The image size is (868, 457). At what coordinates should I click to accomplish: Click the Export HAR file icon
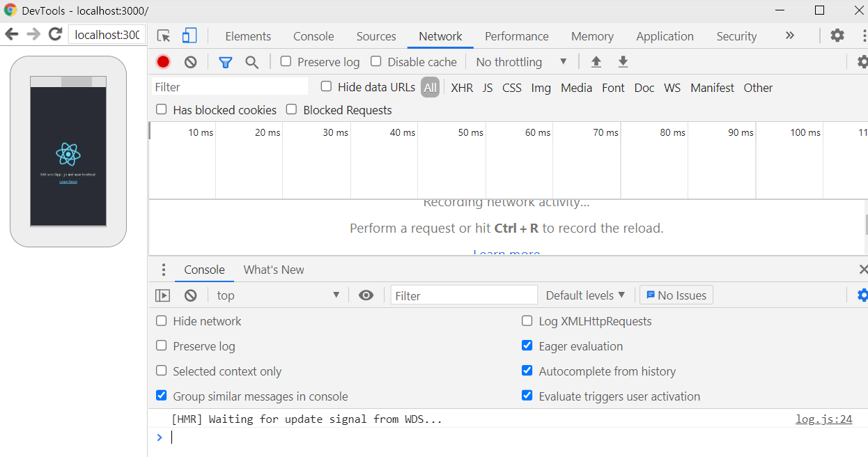point(622,61)
